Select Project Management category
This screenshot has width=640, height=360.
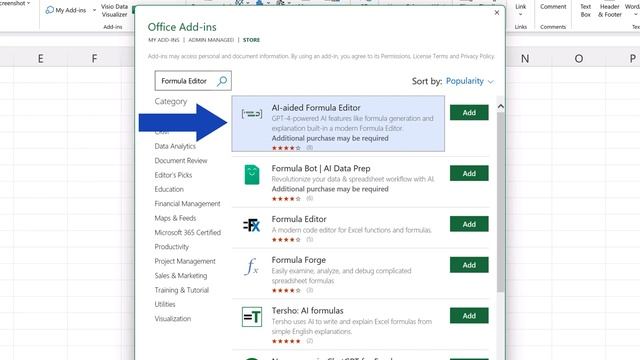click(x=185, y=261)
